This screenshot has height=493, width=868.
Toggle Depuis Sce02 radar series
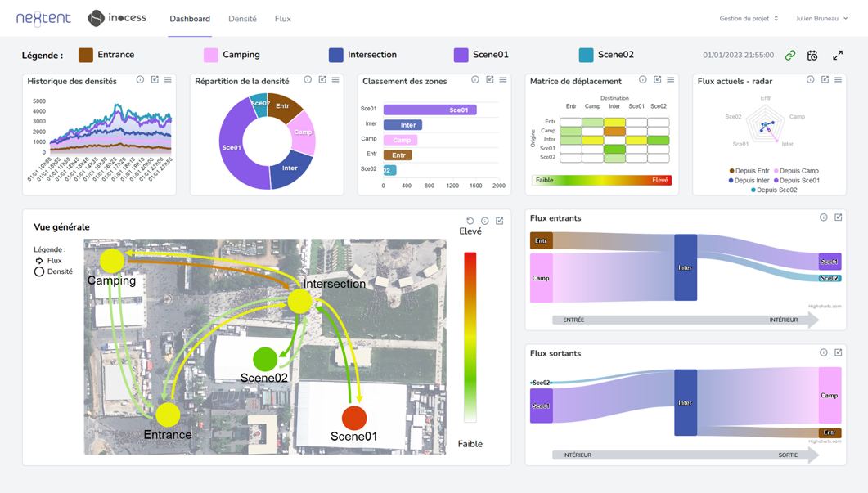(774, 190)
